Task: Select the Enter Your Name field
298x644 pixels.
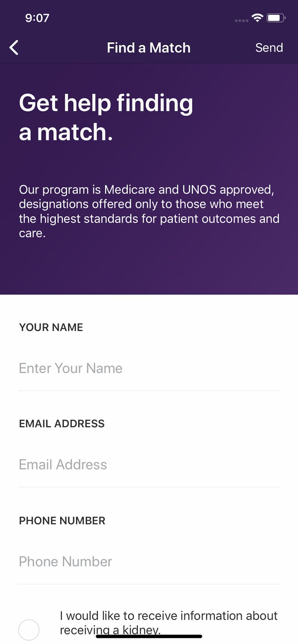Action: [x=149, y=368]
